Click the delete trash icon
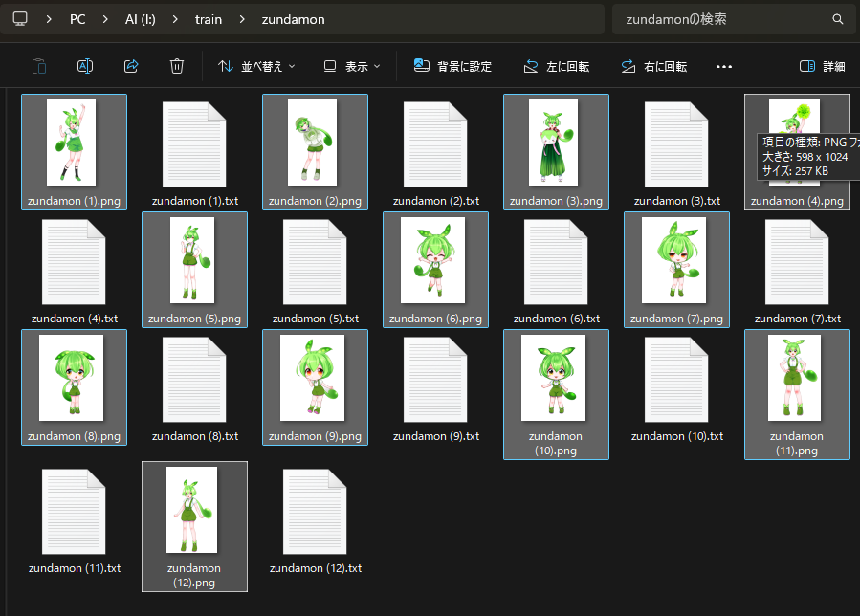 click(x=177, y=66)
